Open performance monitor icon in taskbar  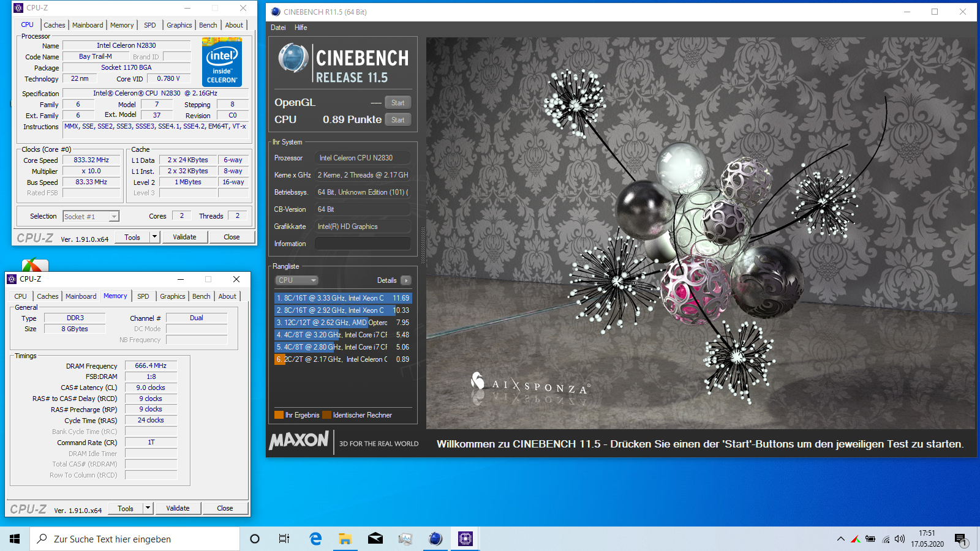coord(405,539)
